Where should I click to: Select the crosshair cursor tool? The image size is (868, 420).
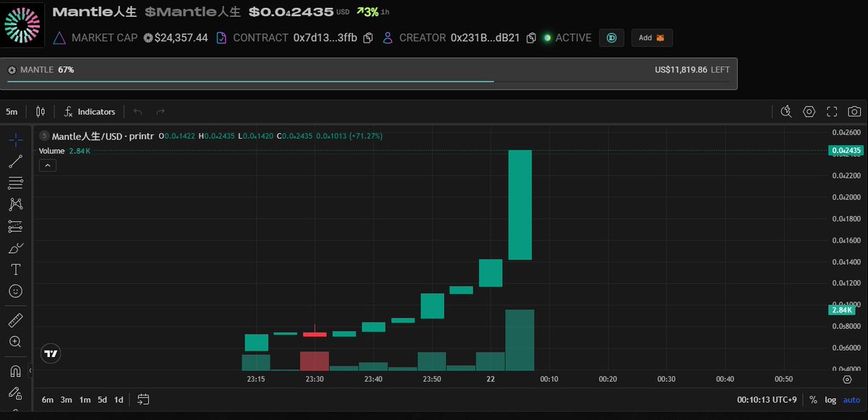coord(15,140)
